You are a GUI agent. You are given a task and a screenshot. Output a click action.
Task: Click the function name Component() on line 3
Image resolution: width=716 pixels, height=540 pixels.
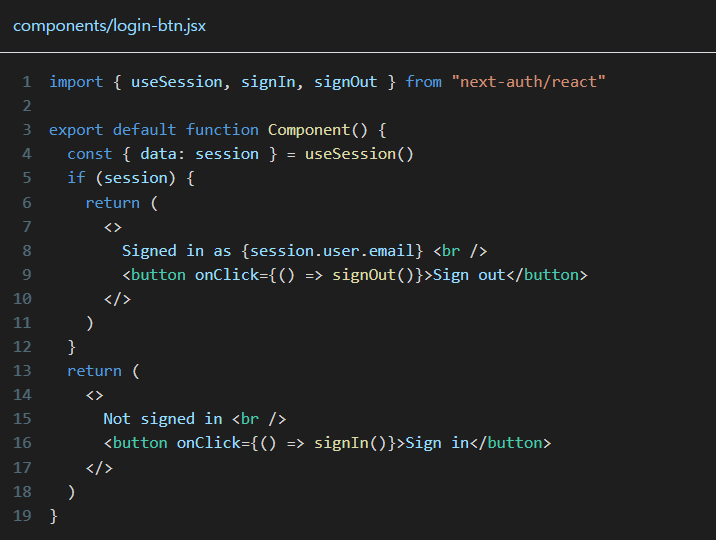(317, 130)
